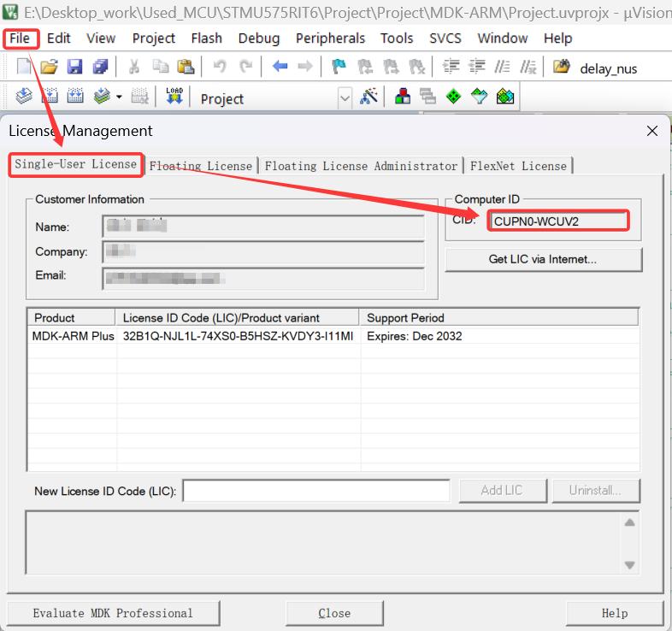The height and width of the screenshot is (631, 672).
Task: Switch to the Floating License tab
Action: pyautogui.click(x=201, y=167)
